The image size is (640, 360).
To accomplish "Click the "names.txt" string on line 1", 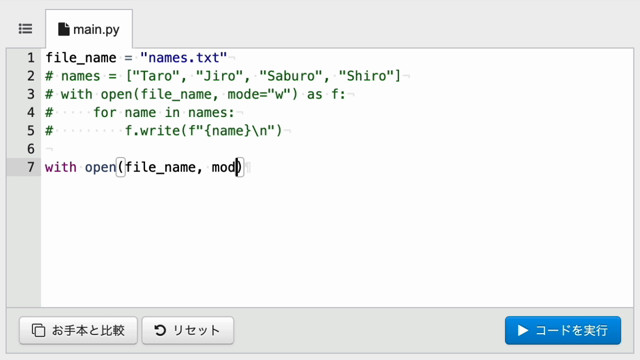I will point(184,58).
